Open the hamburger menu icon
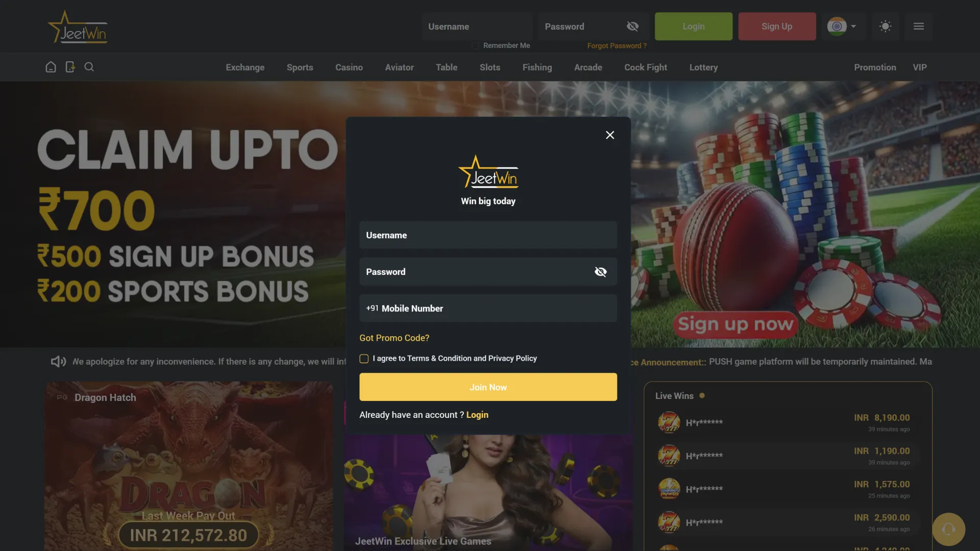This screenshot has width=980, height=551. (919, 27)
